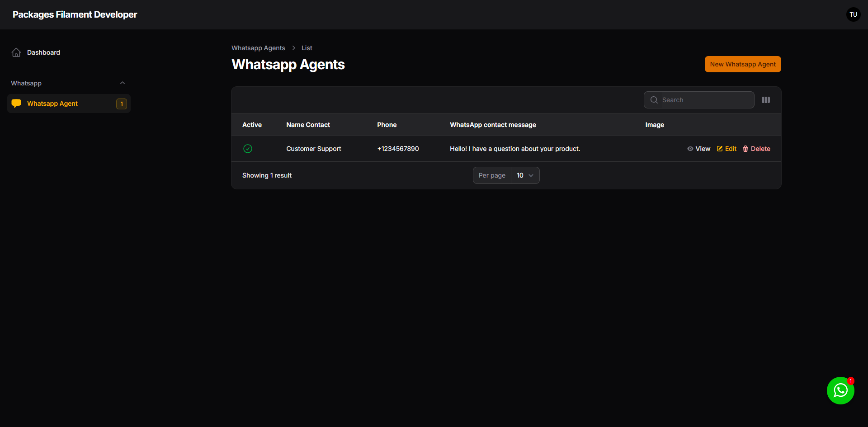Open the TU user avatar menu
Screen dimensions: 868x427
(853, 14)
